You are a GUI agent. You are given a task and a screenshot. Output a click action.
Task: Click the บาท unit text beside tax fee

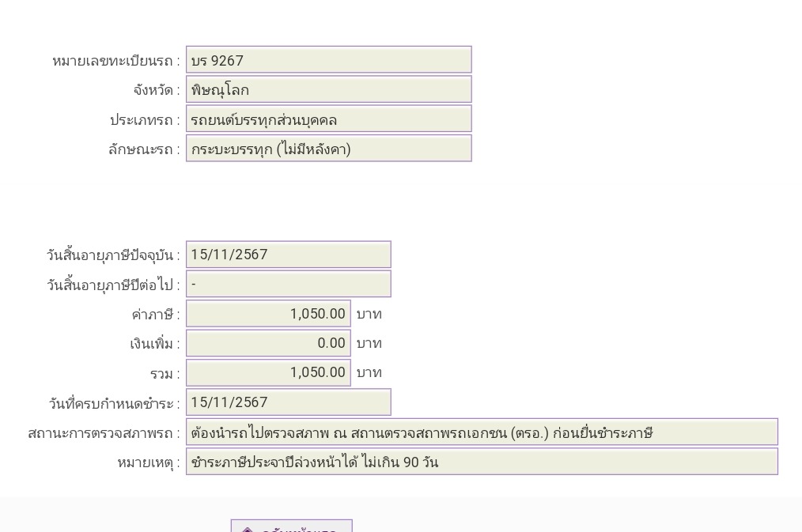369,314
